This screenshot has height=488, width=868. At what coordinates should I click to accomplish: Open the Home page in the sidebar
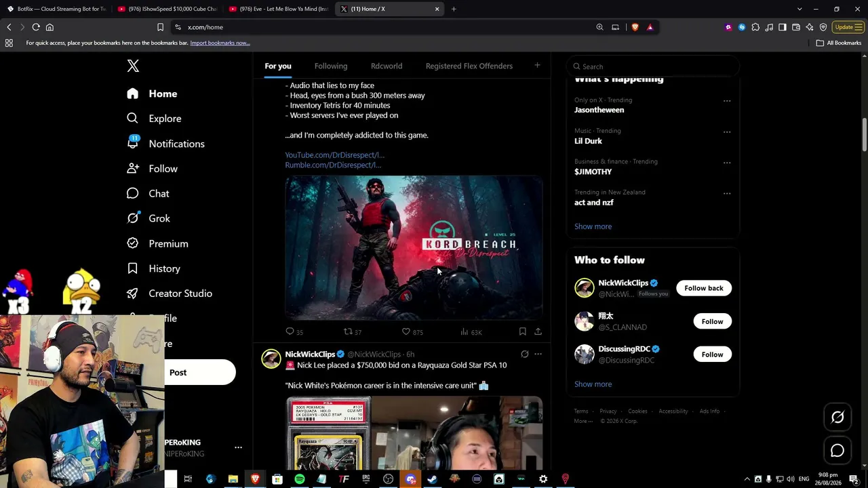(x=152, y=94)
